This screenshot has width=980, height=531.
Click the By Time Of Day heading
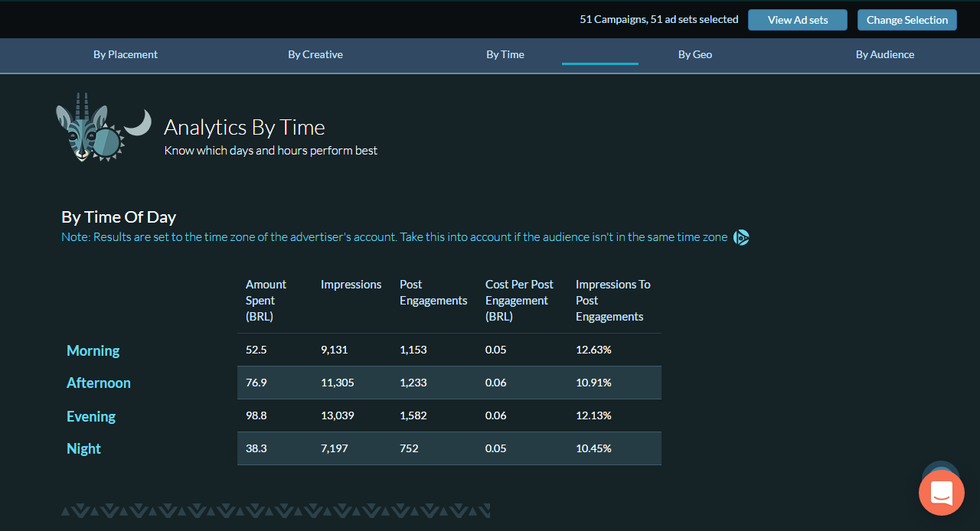pos(119,217)
